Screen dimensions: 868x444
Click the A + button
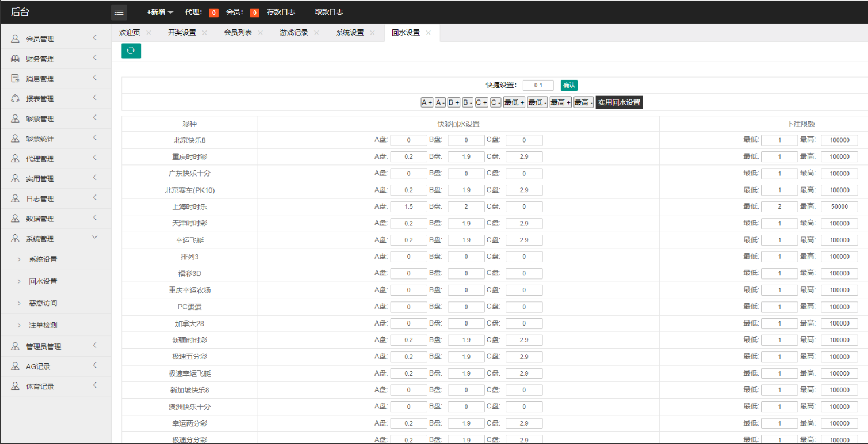[x=427, y=102]
